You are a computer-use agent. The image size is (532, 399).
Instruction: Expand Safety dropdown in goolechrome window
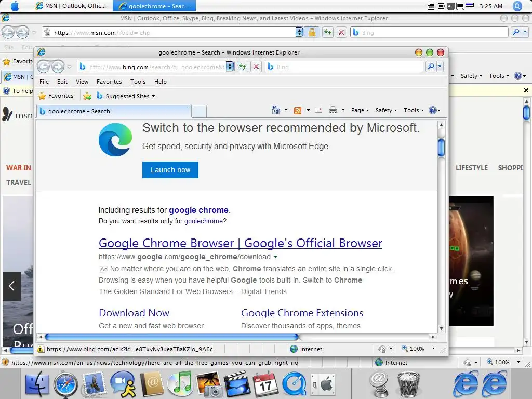coord(386,110)
